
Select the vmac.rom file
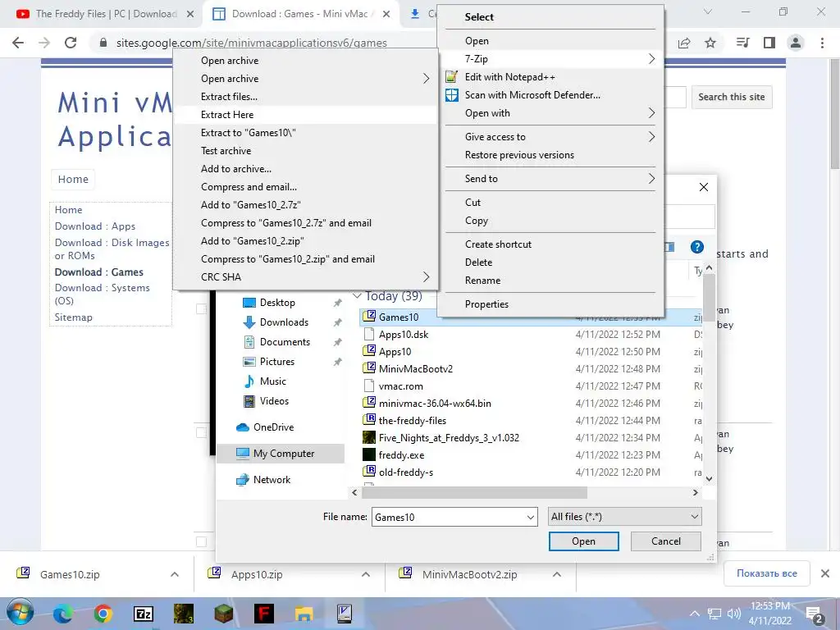tap(400, 386)
